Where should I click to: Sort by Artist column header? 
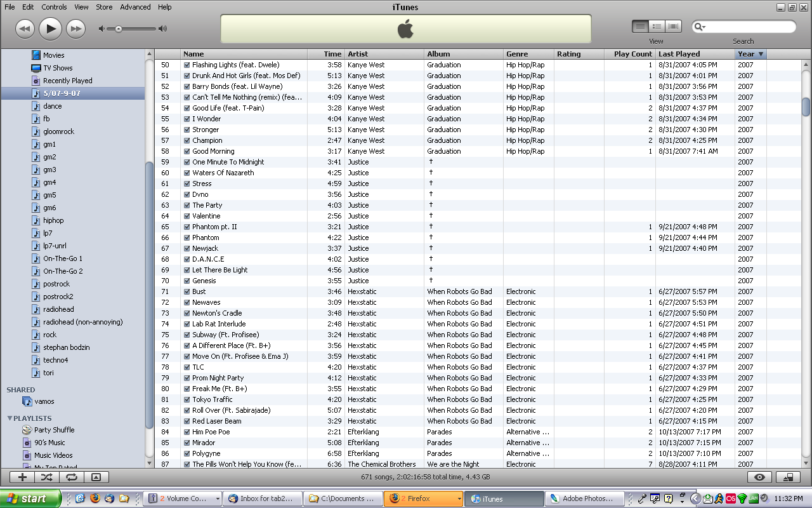click(384, 54)
